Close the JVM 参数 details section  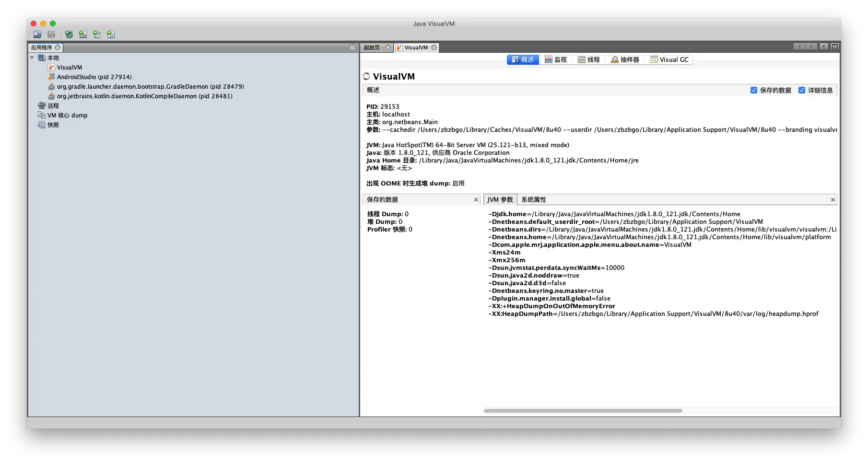tap(833, 200)
